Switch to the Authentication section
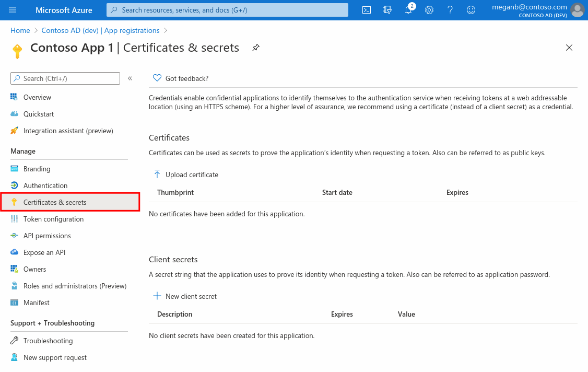The height and width of the screenshot is (372, 588). [45, 185]
